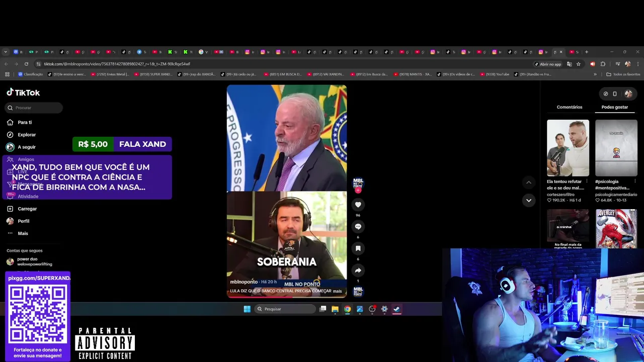Click the browser address bar URL
Image resolution: width=644 pixels, height=362 pixels.
117,64
